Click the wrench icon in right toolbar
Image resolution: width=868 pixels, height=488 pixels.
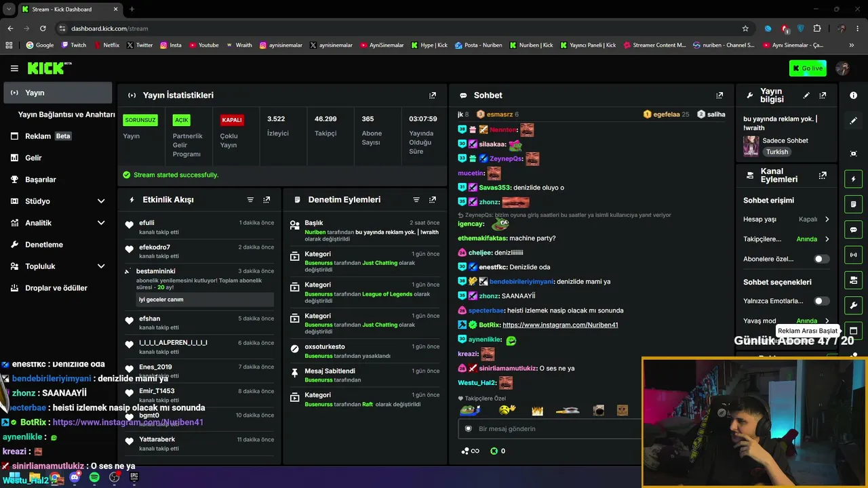click(x=853, y=306)
